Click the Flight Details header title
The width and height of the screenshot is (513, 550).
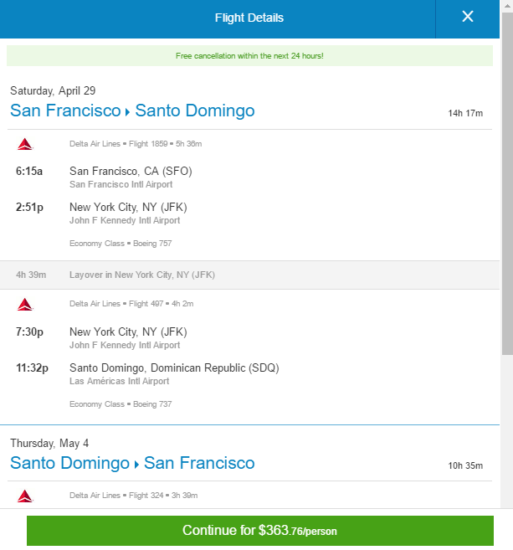point(249,18)
